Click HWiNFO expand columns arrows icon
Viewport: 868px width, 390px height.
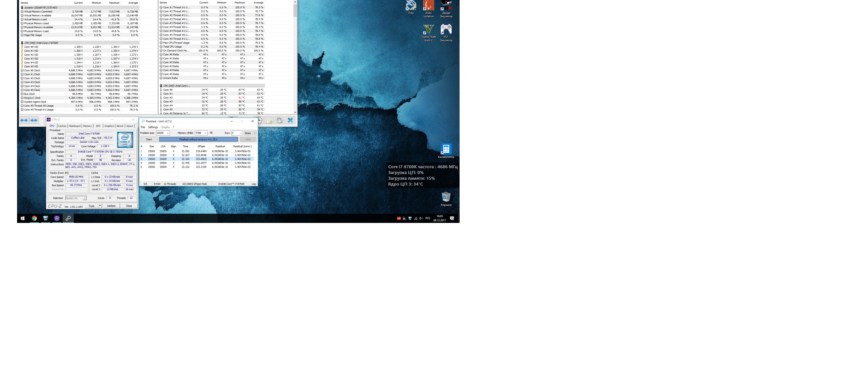(x=24, y=120)
